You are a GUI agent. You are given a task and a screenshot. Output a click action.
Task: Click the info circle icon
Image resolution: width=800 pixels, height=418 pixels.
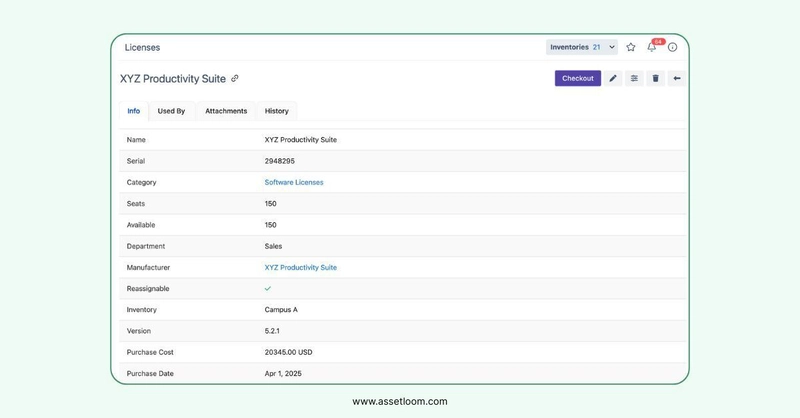click(x=672, y=47)
